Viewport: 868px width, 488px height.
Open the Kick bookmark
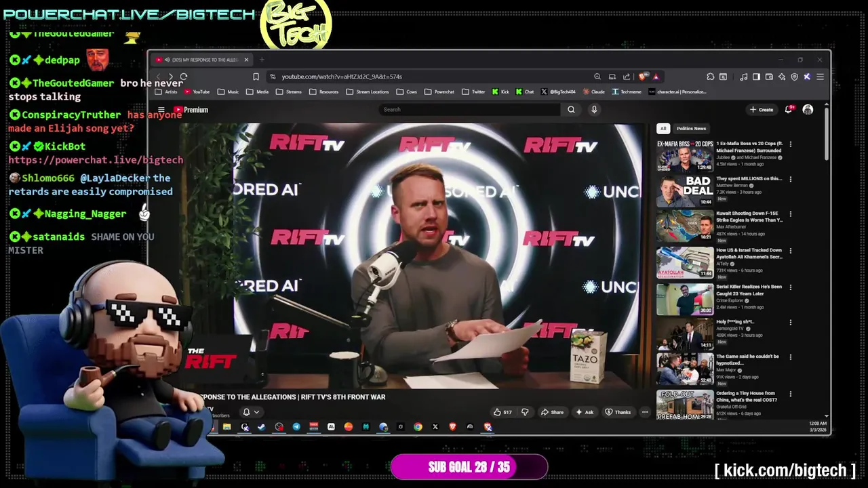(x=500, y=91)
